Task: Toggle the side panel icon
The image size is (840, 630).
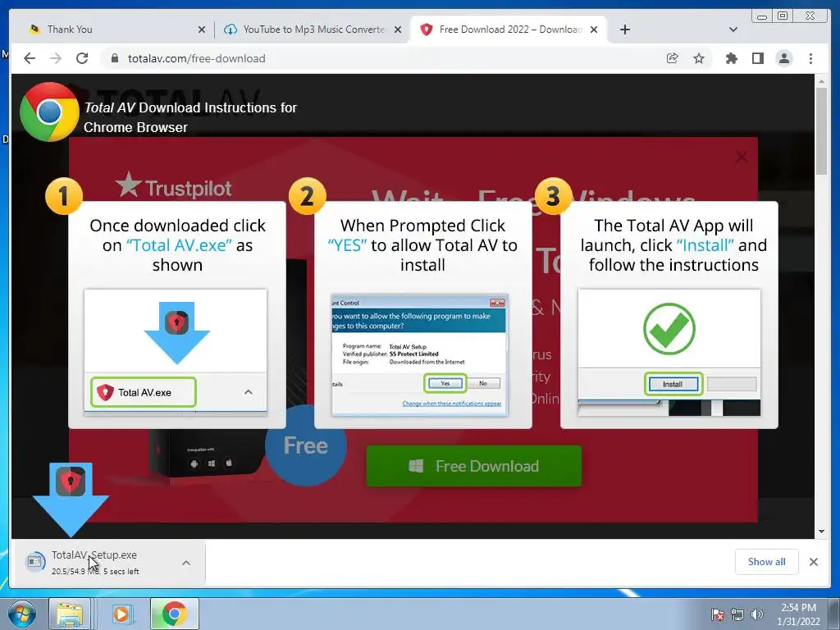Action: (757, 58)
